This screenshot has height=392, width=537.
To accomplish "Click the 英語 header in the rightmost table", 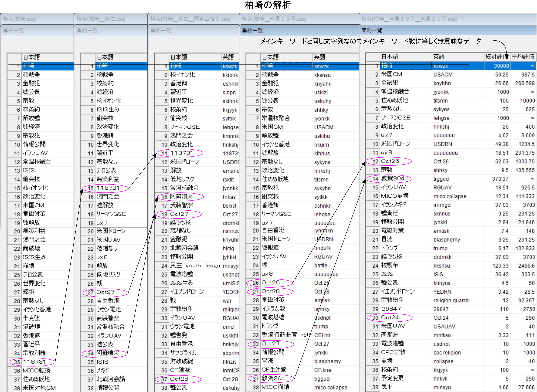I will click(x=439, y=57).
